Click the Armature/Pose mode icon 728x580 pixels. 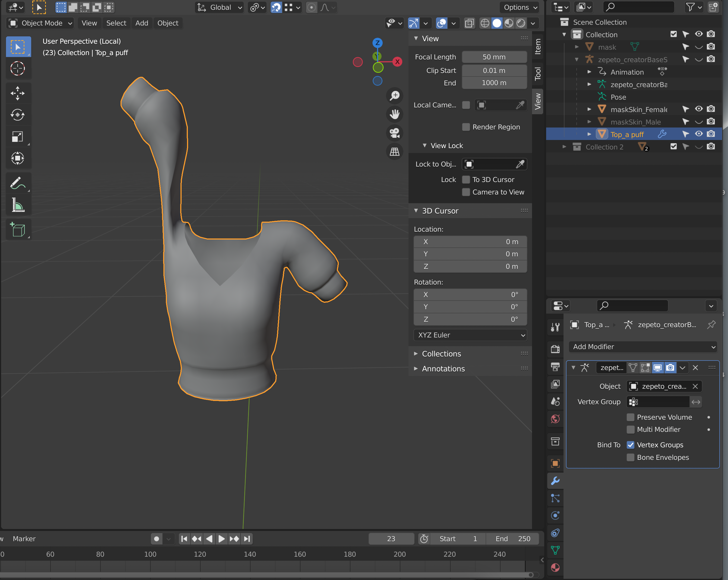click(x=585, y=368)
